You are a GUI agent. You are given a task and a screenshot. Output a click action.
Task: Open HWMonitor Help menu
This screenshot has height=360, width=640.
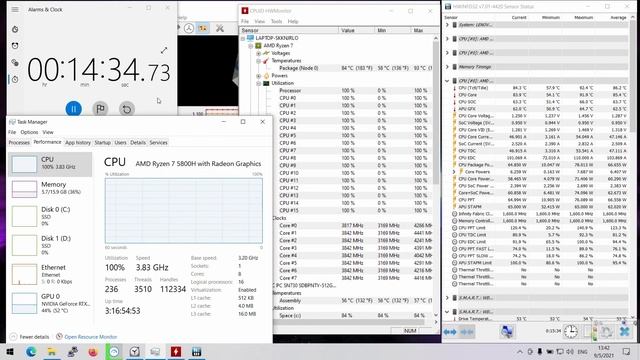(293, 21)
